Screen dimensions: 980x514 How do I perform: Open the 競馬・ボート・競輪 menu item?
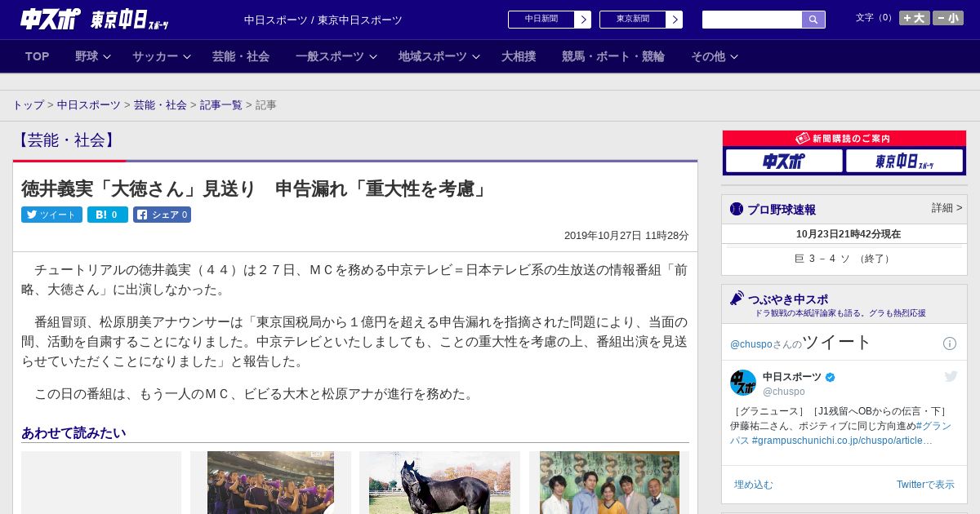click(613, 56)
